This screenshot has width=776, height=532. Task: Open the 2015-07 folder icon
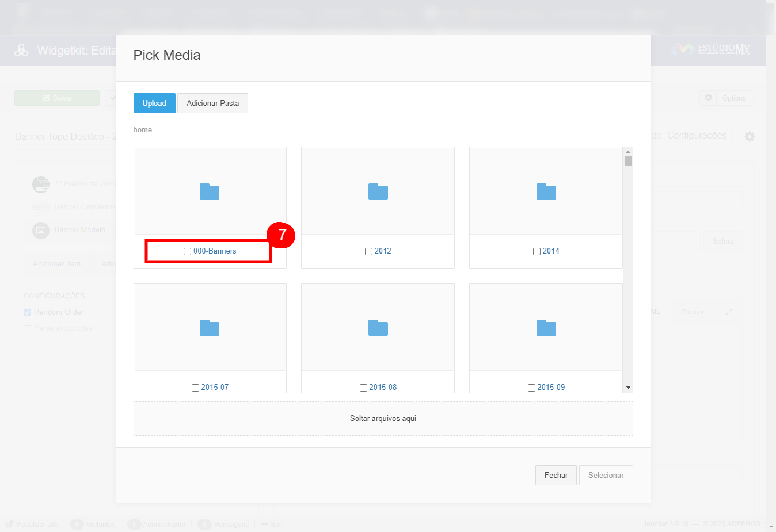click(x=210, y=328)
